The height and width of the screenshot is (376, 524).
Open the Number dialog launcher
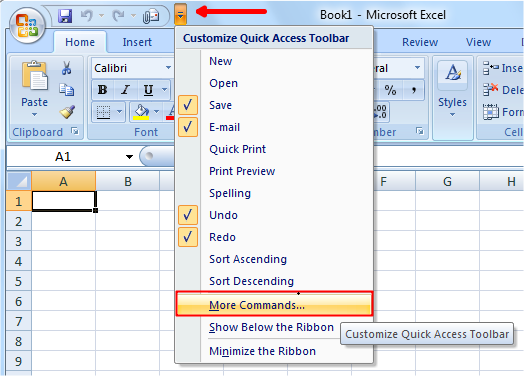420,131
